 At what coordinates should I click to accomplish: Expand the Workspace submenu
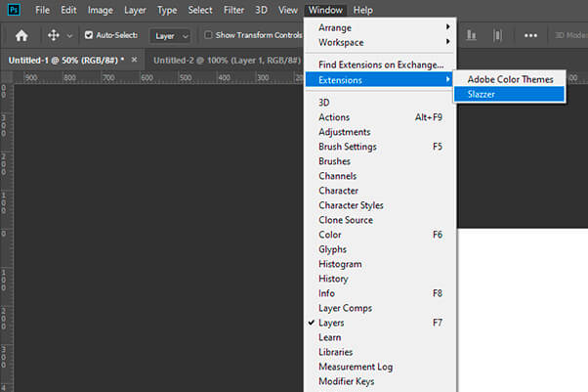380,42
